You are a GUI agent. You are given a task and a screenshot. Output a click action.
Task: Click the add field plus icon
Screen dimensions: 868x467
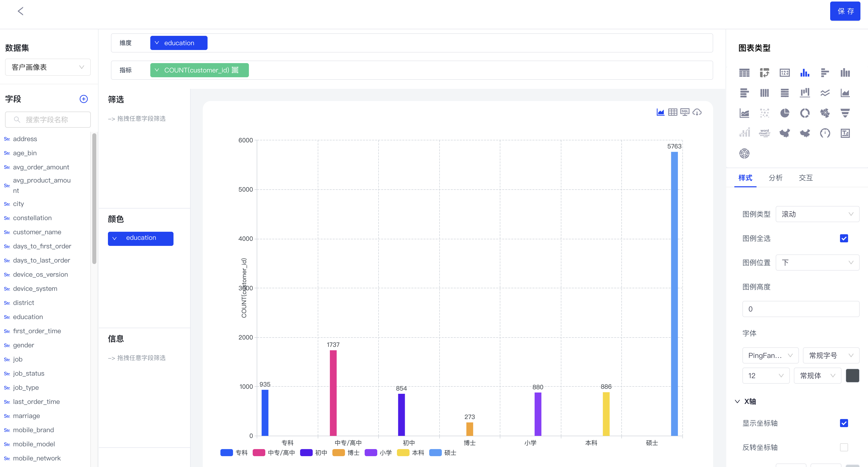click(83, 99)
